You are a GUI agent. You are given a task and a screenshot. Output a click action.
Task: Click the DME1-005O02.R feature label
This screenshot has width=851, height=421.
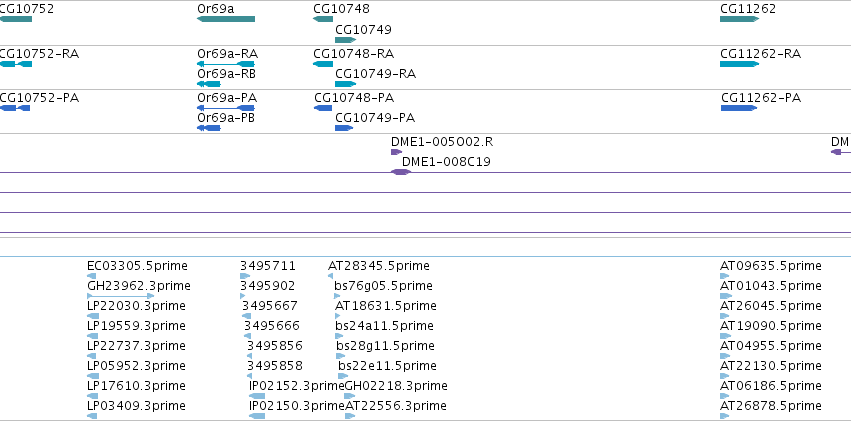click(442, 142)
